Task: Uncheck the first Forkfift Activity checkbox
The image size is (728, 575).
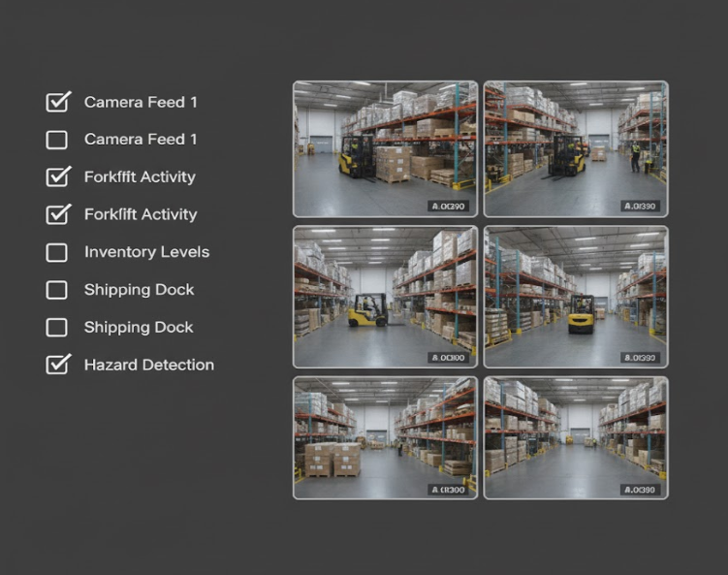Action: pos(58,177)
